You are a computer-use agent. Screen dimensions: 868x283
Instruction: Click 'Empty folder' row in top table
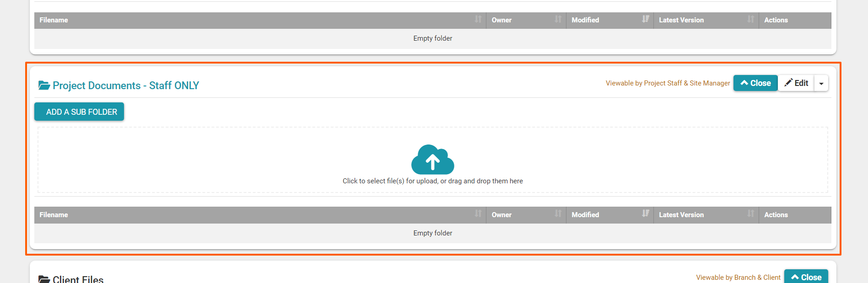432,38
